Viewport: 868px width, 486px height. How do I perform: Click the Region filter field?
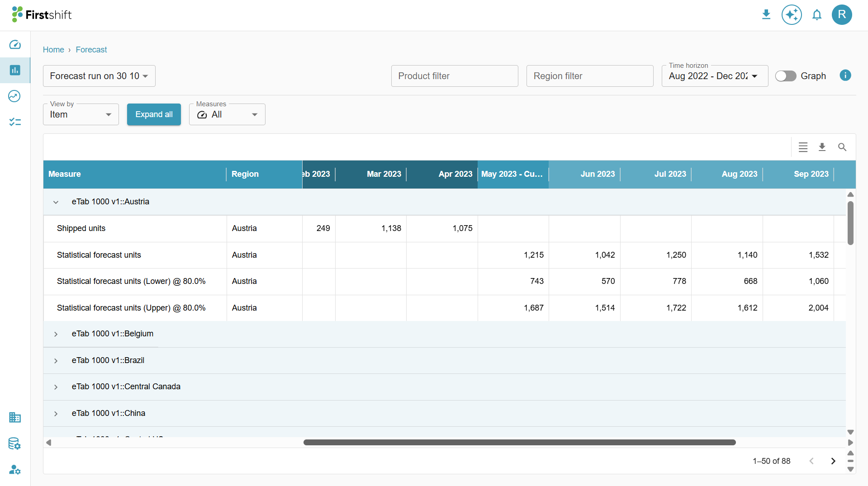[590, 76]
